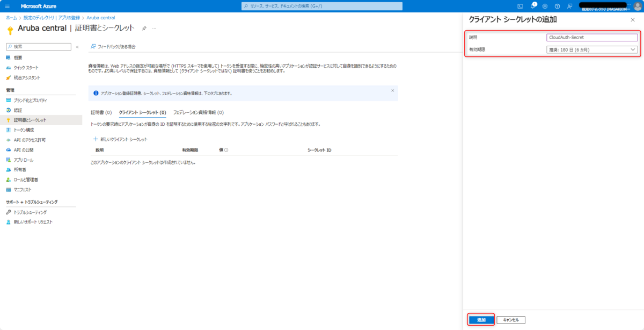Select 証明書とシークレット in the left menu
Image resolution: width=644 pixels, height=330 pixels.
[41, 120]
